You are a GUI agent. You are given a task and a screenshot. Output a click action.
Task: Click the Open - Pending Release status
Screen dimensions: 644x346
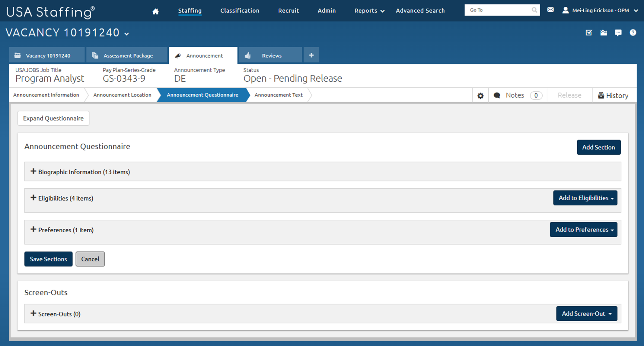[x=293, y=78]
